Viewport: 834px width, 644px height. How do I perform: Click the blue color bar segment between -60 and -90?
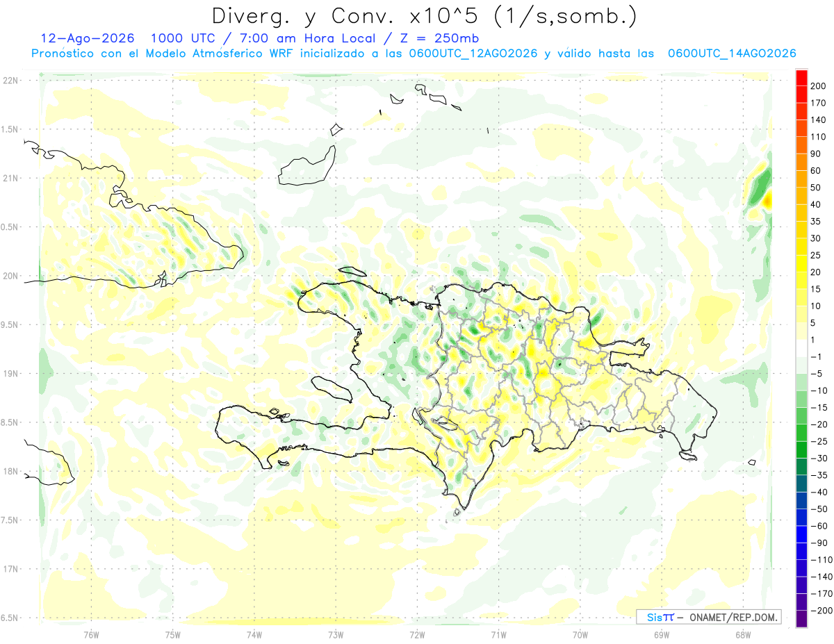(801, 534)
